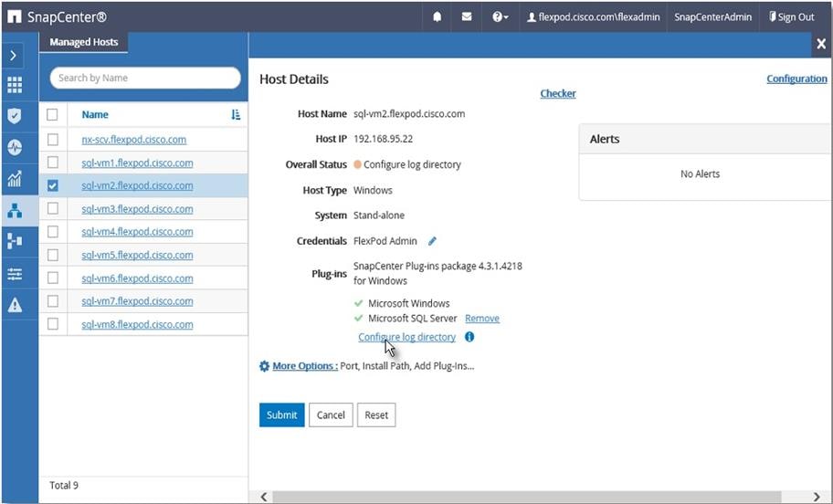Open the Settings sliders icon

point(15,274)
